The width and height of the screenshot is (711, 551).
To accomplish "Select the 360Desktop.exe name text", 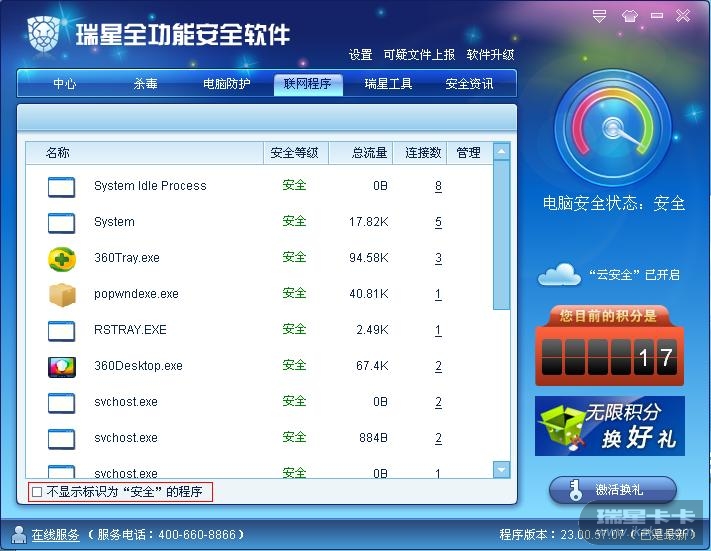I will pos(138,366).
